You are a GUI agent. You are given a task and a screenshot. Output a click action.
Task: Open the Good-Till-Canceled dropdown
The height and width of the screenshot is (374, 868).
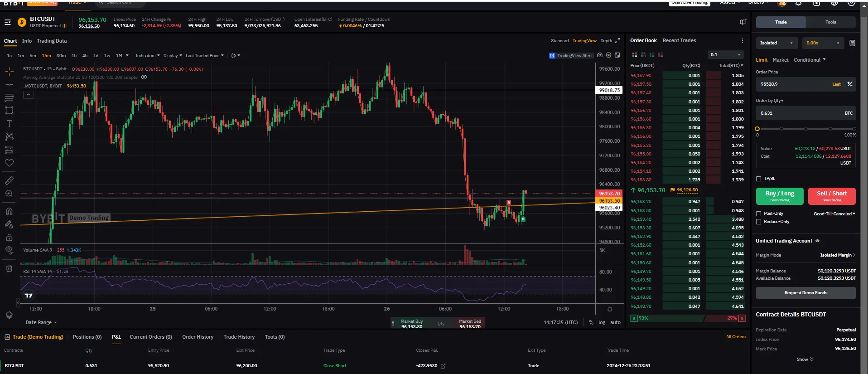click(834, 214)
